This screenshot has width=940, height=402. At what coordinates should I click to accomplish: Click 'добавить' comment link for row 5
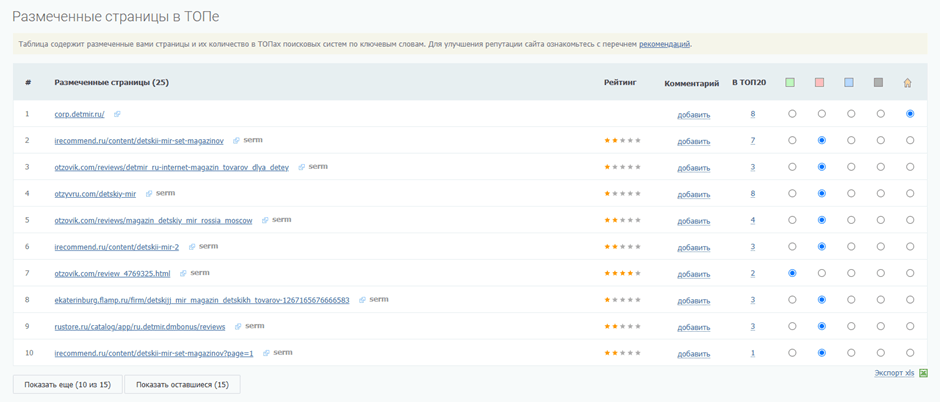[693, 221]
